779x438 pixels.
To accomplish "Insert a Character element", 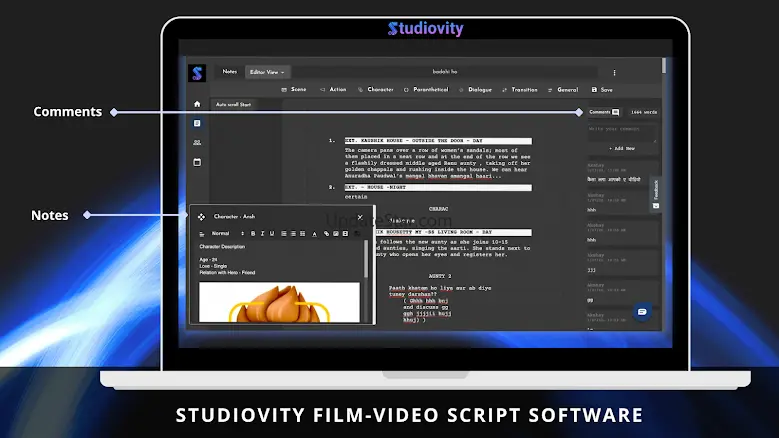I will (376, 90).
